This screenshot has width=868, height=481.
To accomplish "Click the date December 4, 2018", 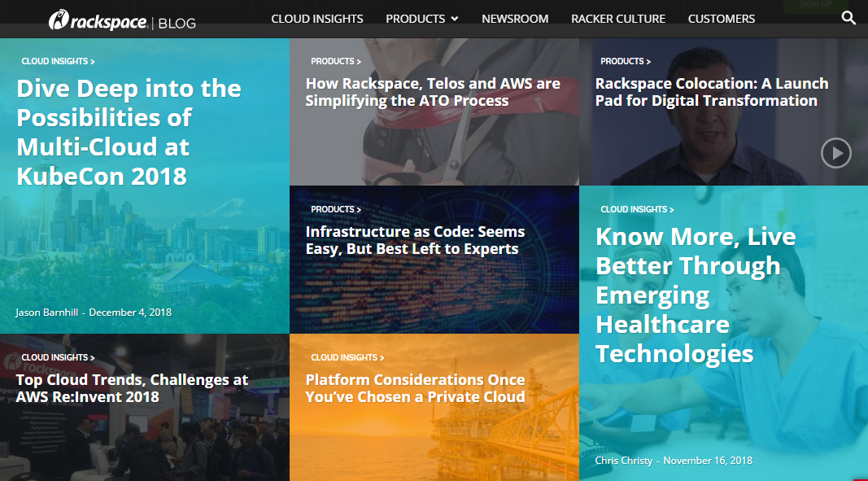I will click(130, 313).
